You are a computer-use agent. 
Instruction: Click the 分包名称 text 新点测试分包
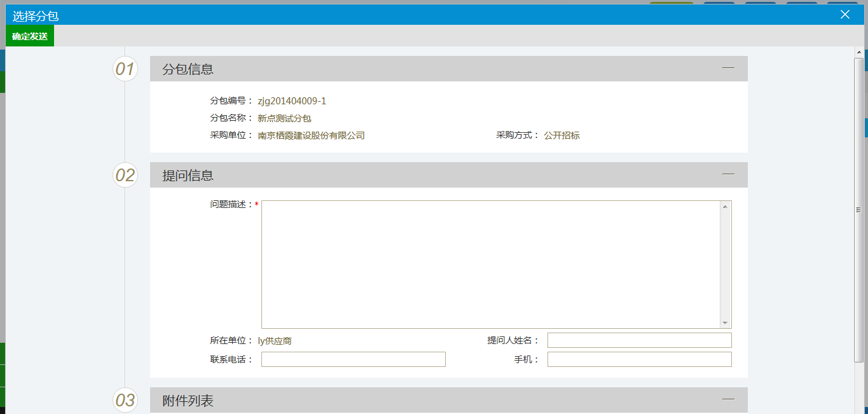pyautogui.click(x=286, y=118)
